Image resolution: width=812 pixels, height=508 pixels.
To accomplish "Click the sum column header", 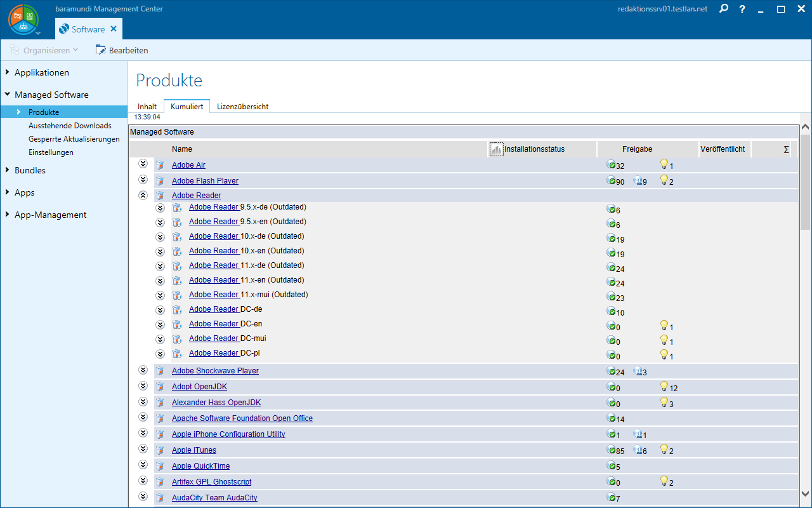I will 786,149.
